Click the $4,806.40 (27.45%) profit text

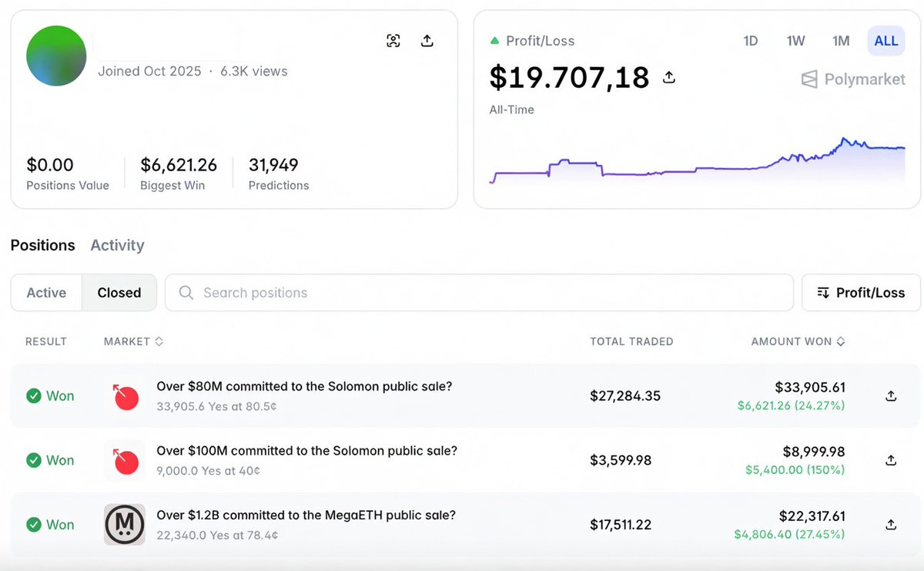tap(789, 534)
